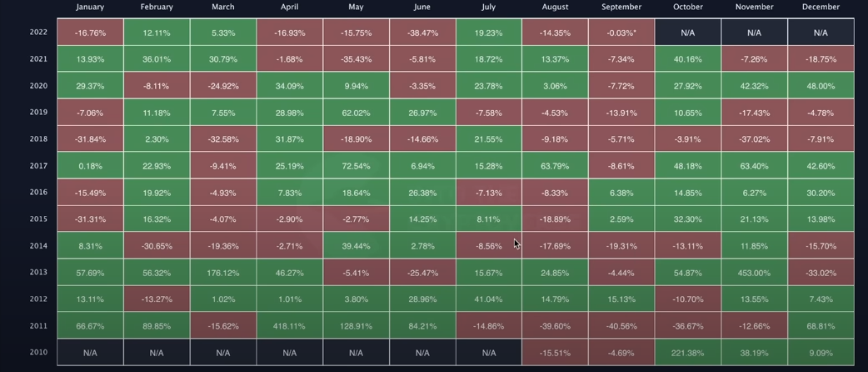Viewport: 868px width, 372px height.
Task: Select the 41.04% cell for July 2012
Action: coord(488,299)
